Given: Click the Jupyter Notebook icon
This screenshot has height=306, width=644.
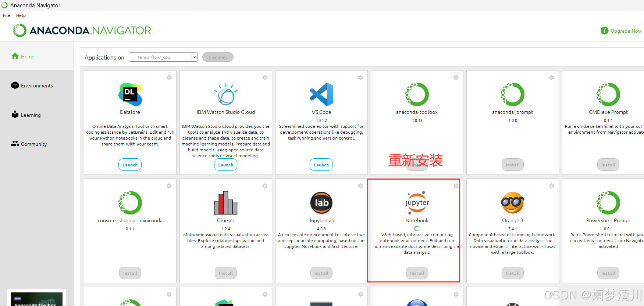Looking at the screenshot, I should click(x=417, y=203).
